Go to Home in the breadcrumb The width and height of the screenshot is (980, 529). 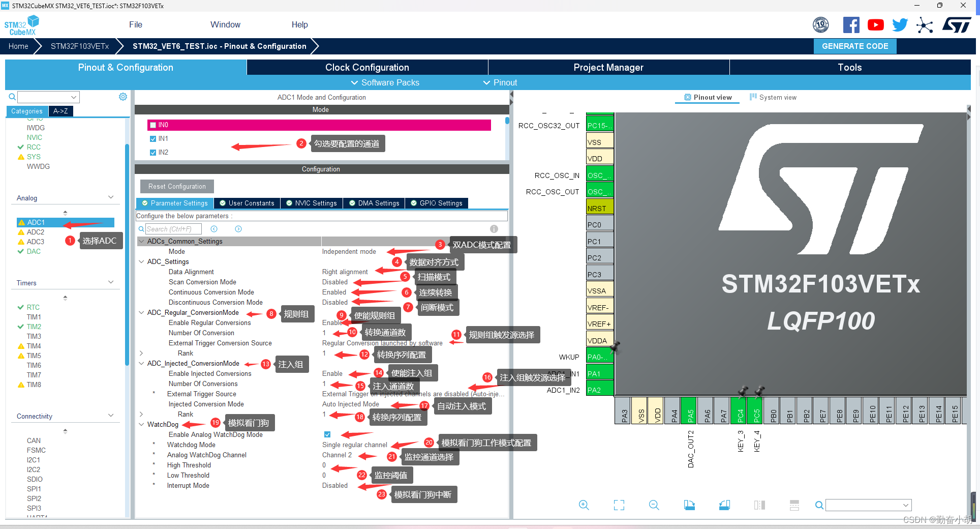point(18,46)
